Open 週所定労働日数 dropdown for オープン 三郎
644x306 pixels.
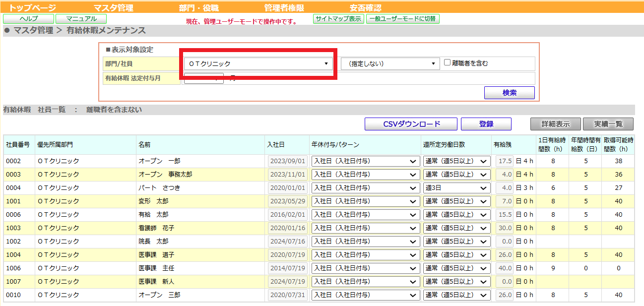click(x=457, y=295)
